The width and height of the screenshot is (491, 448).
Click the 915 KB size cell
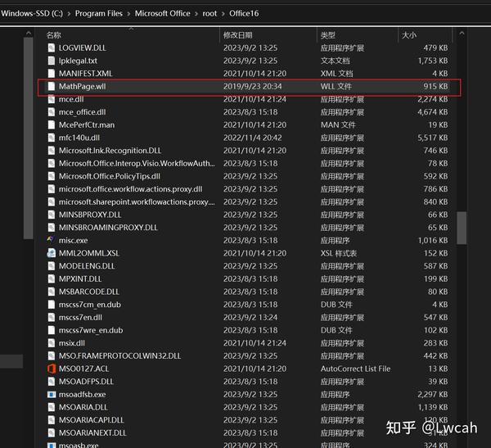tap(435, 86)
